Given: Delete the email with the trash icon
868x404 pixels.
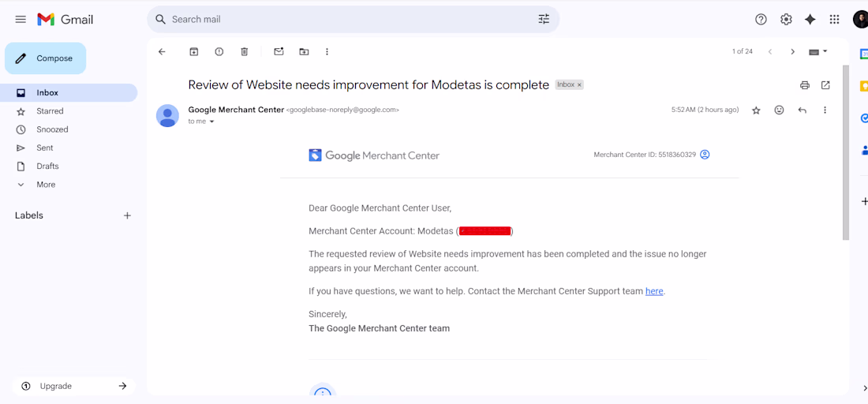Looking at the screenshot, I should [x=245, y=52].
